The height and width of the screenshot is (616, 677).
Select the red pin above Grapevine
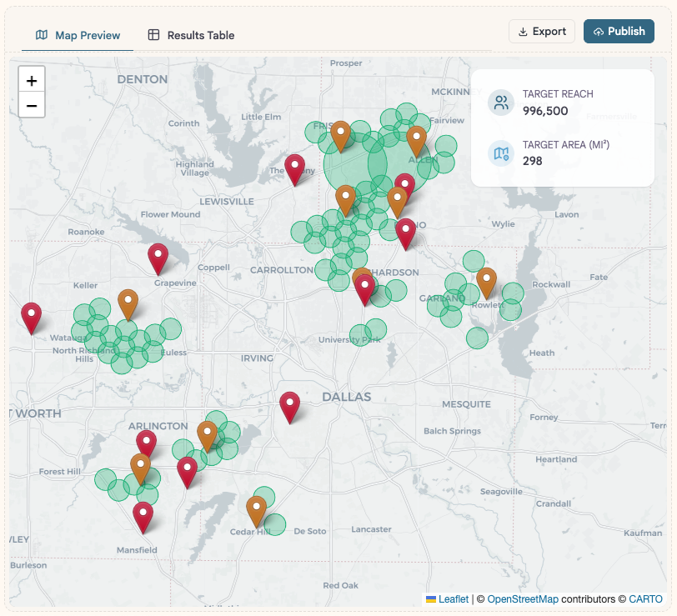click(x=158, y=258)
